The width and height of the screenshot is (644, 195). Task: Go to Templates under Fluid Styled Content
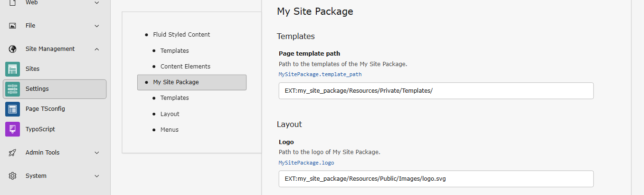pyautogui.click(x=174, y=51)
